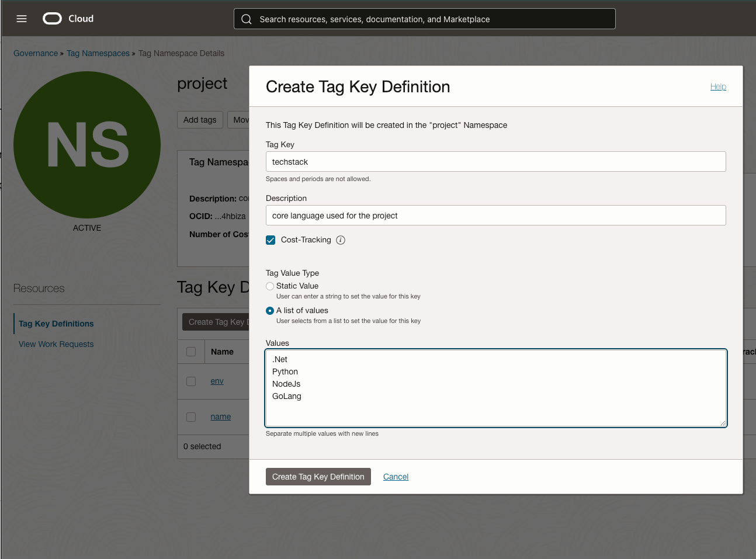This screenshot has width=756, height=559.
Task: Go to Governance breadcrumb link
Action: click(x=36, y=53)
